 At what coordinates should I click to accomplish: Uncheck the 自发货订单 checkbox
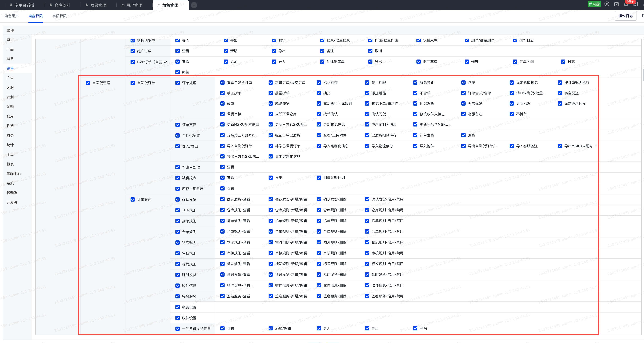tap(133, 83)
